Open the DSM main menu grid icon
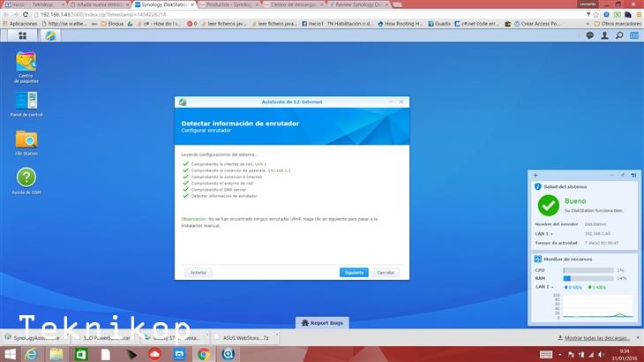The image size is (644, 362). point(22,35)
